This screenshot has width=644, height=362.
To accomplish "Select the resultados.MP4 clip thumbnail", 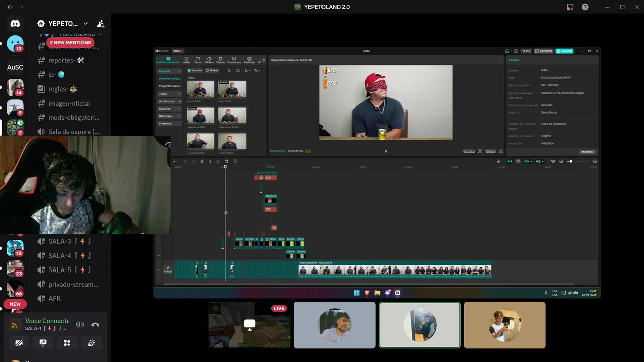I will [200, 141].
